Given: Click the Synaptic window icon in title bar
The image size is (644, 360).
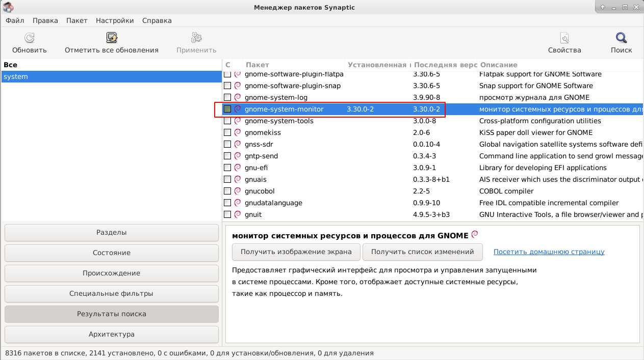Looking at the screenshot, I should coord(8,7).
